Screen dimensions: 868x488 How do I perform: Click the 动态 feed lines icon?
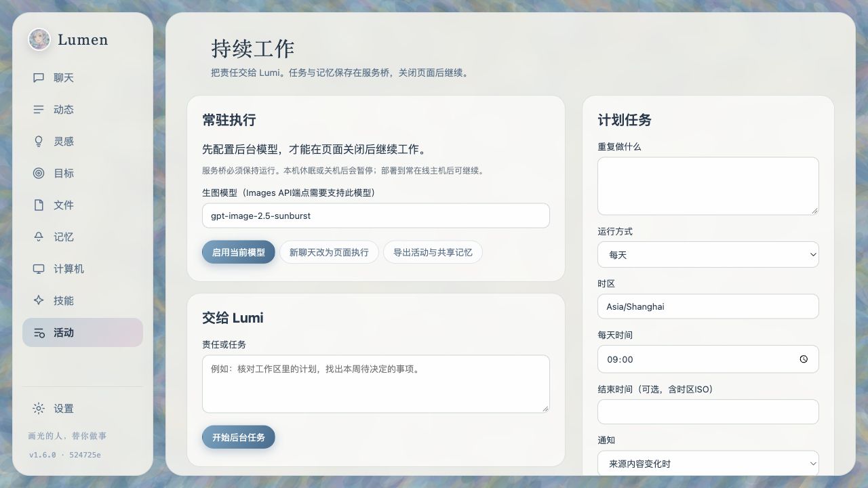click(x=39, y=110)
